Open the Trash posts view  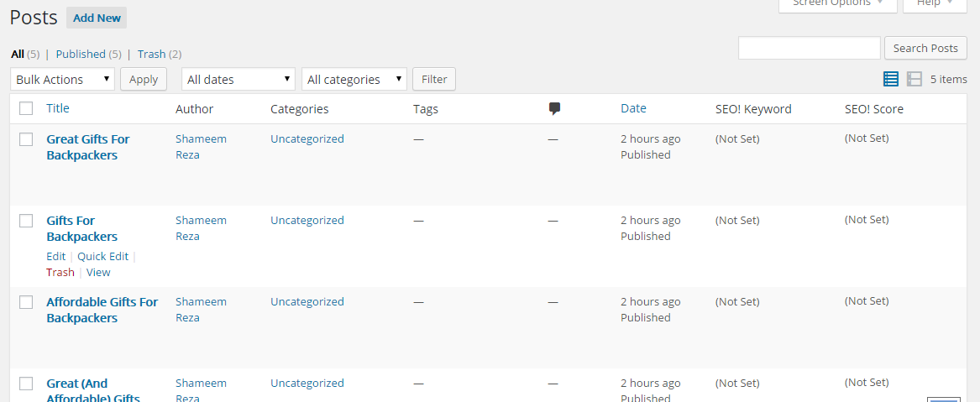[x=152, y=54]
